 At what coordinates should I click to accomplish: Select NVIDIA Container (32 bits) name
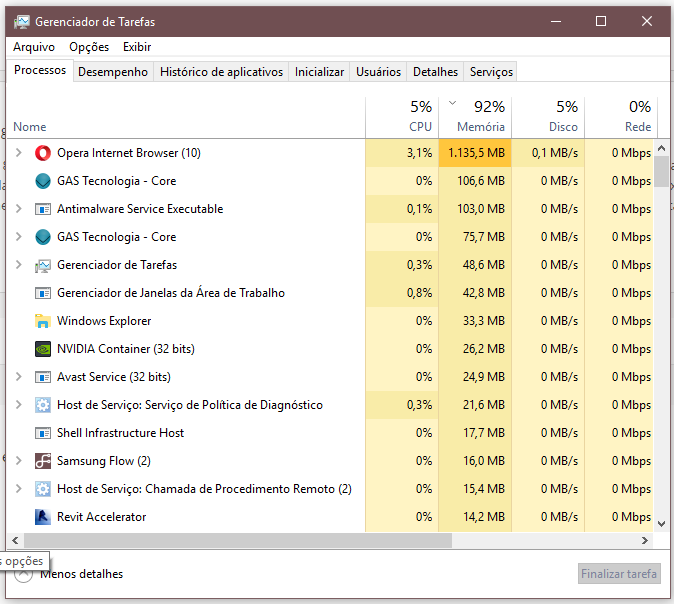click(x=126, y=349)
